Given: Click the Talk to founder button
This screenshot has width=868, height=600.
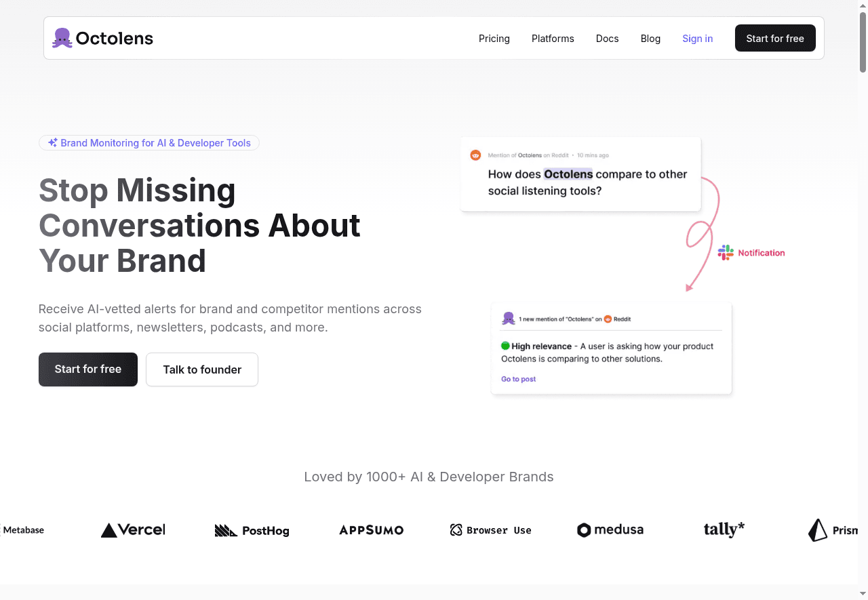Looking at the screenshot, I should click(x=202, y=369).
